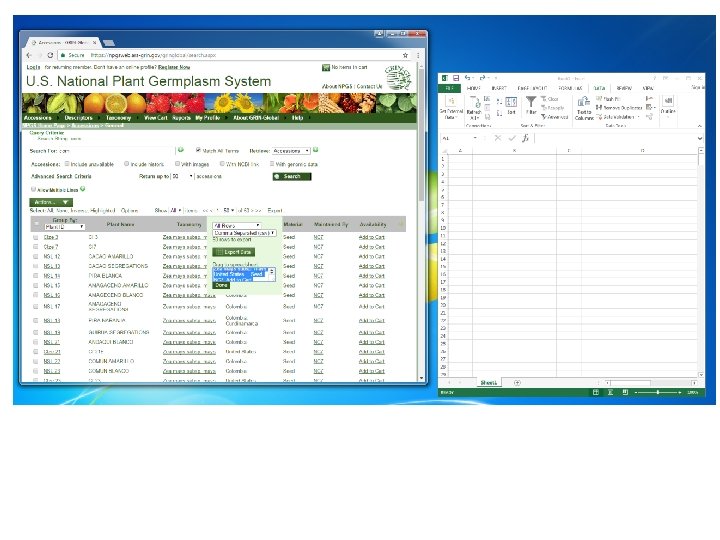Click Refresh All in Excel ribbon
720x540 pixels.
coord(474,108)
